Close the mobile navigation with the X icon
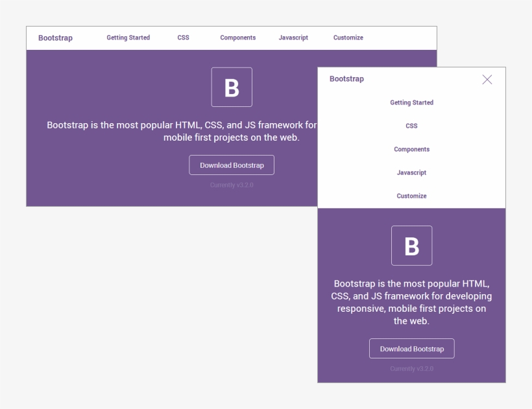 [487, 79]
